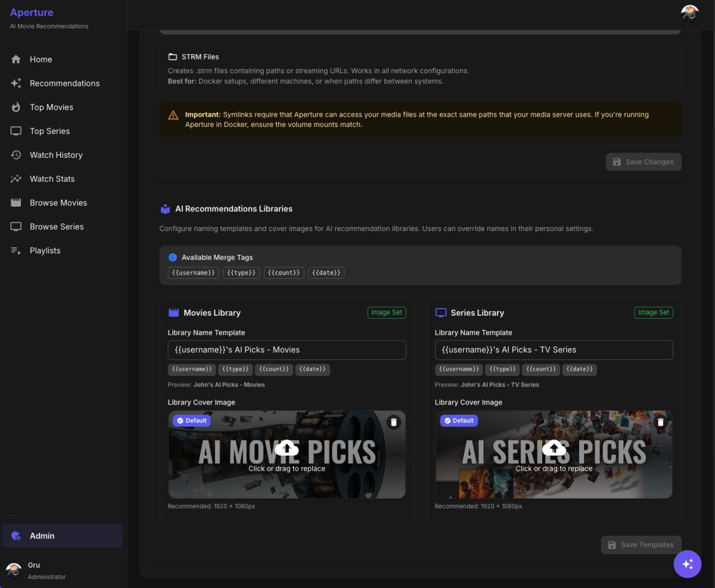This screenshot has width=715, height=588.
Task: Click the info icon beside Available Merge Tags
Action: click(x=173, y=257)
